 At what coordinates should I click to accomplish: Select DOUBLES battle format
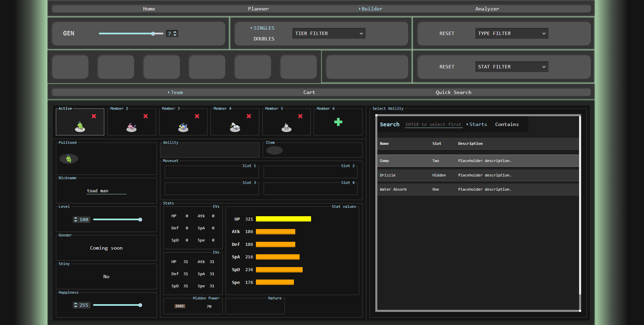(264, 39)
